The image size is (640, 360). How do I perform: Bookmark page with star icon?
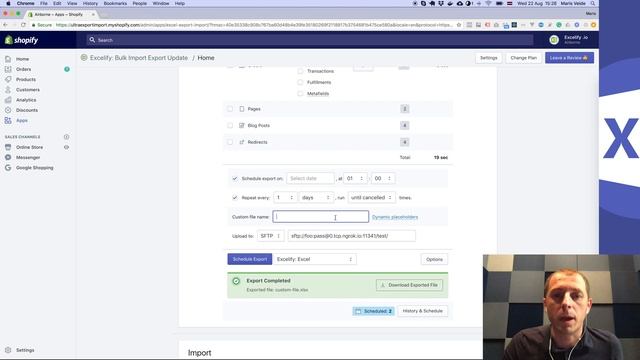point(459,25)
